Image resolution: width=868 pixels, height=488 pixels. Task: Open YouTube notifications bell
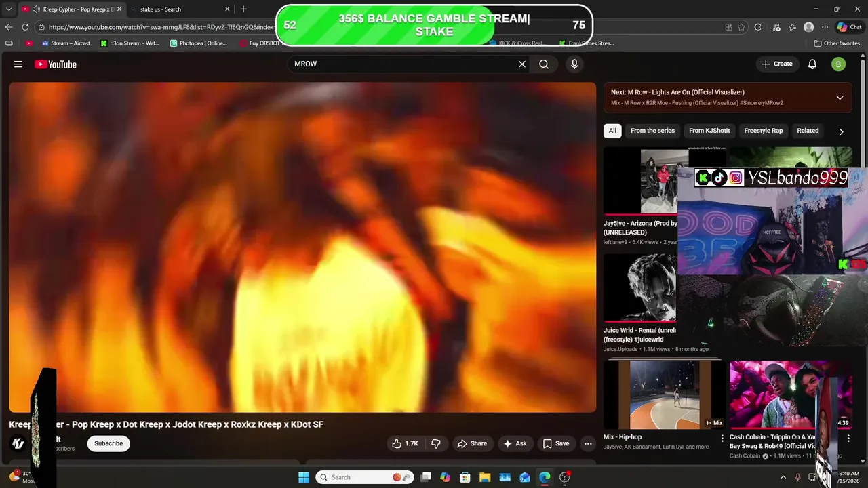[x=812, y=64]
